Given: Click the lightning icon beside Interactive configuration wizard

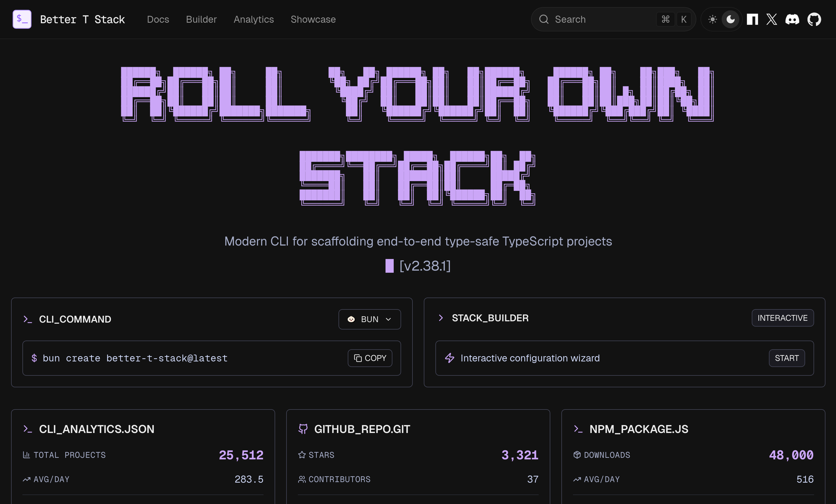Looking at the screenshot, I should 449,358.
